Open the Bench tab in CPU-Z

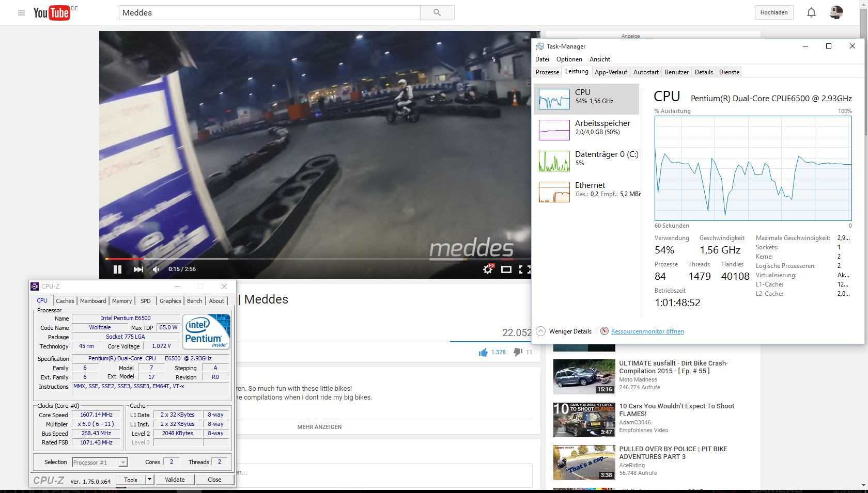tap(195, 301)
